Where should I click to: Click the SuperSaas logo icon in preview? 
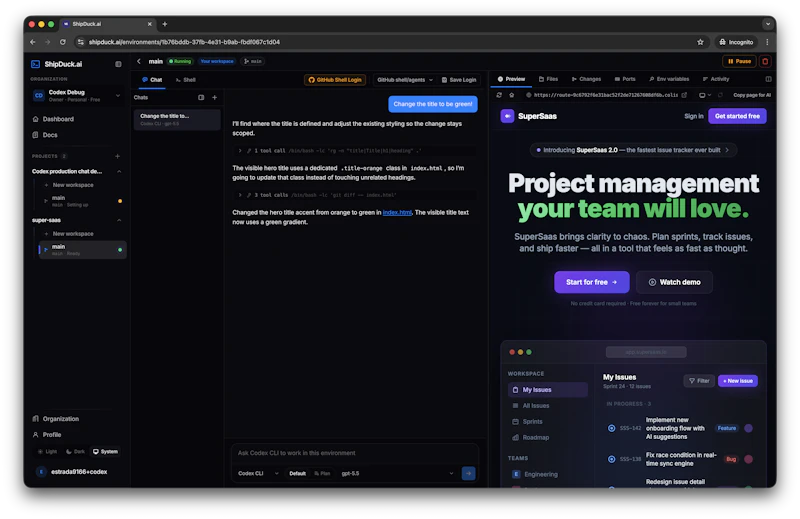tap(507, 116)
